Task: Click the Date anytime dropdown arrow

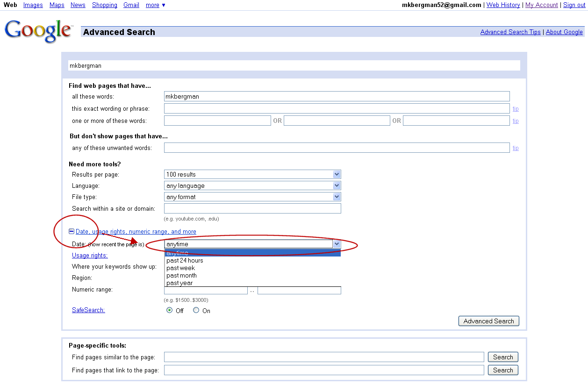Action: pyautogui.click(x=337, y=244)
